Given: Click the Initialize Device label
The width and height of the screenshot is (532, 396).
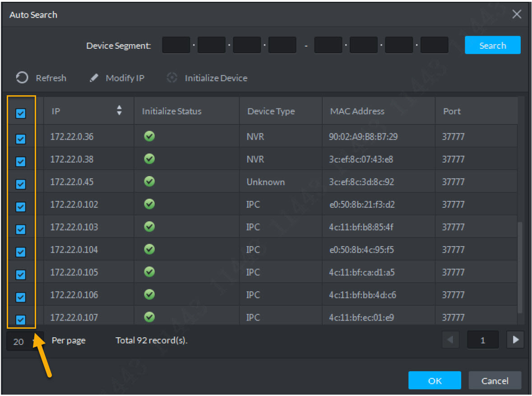Looking at the screenshot, I should click(216, 78).
